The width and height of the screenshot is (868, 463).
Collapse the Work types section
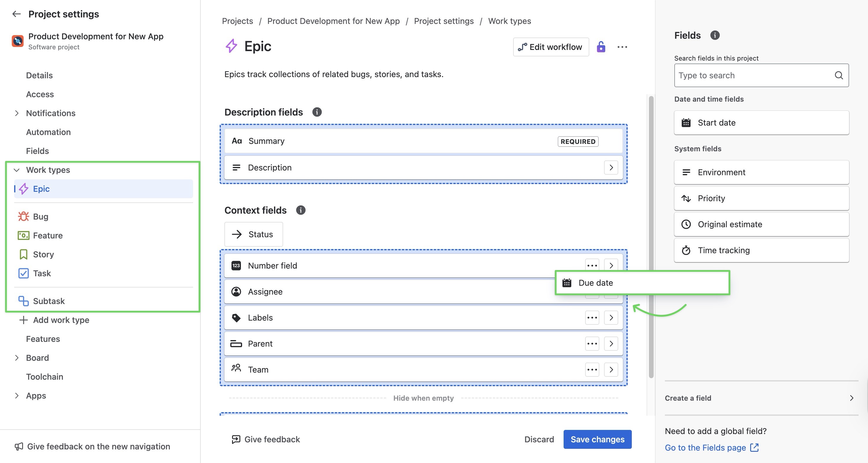17,170
